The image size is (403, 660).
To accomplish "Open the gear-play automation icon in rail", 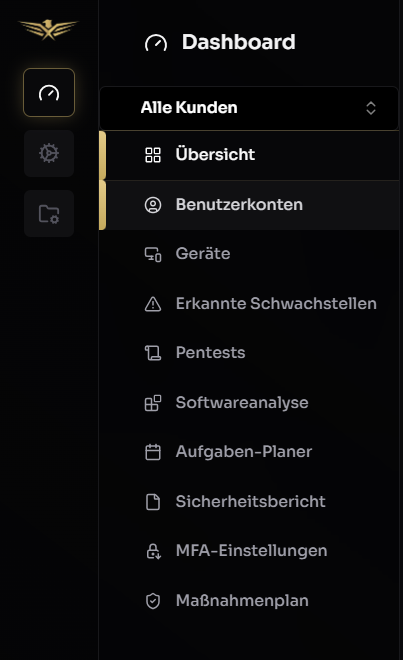I will click(x=49, y=153).
